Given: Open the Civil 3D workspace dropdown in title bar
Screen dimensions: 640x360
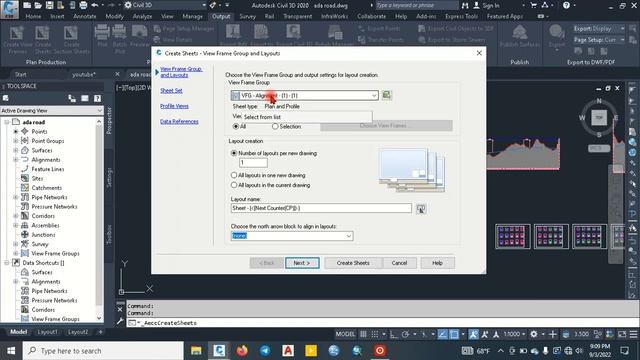Looking at the screenshot, I should point(165,5).
